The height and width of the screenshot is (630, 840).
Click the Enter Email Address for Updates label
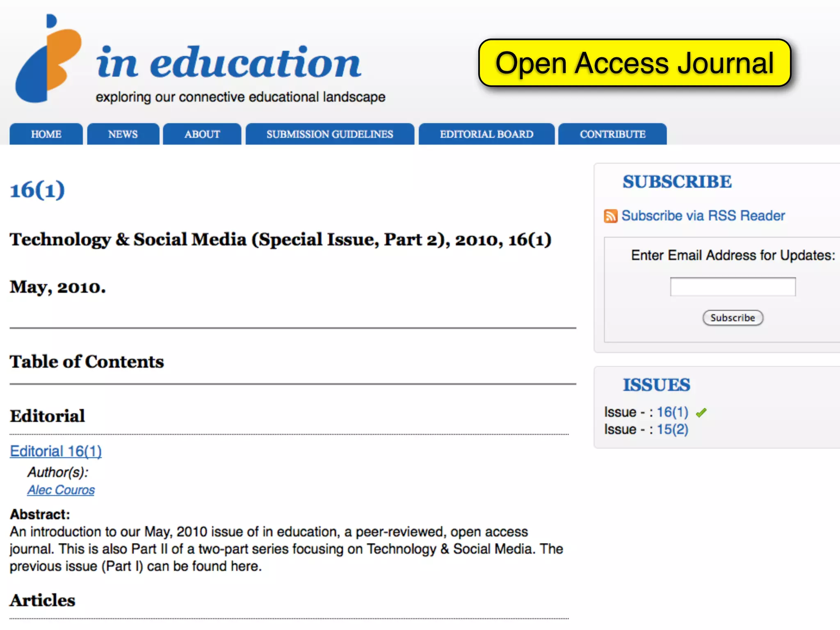click(x=733, y=256)
